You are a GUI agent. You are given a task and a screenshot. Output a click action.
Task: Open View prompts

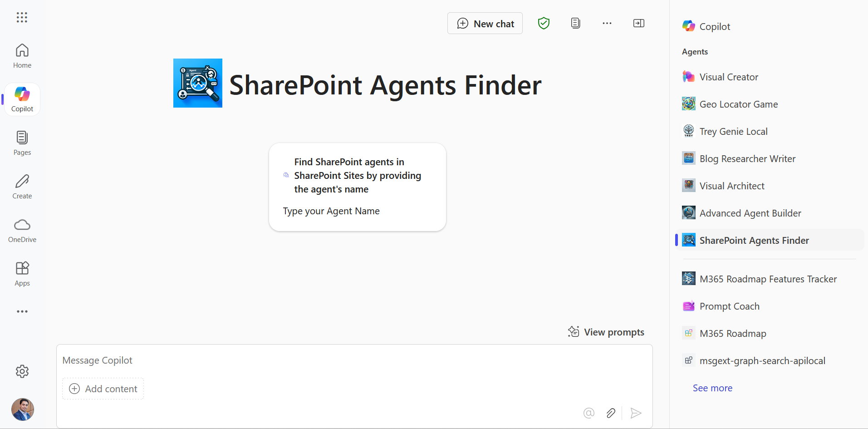(x=606, y=332)
